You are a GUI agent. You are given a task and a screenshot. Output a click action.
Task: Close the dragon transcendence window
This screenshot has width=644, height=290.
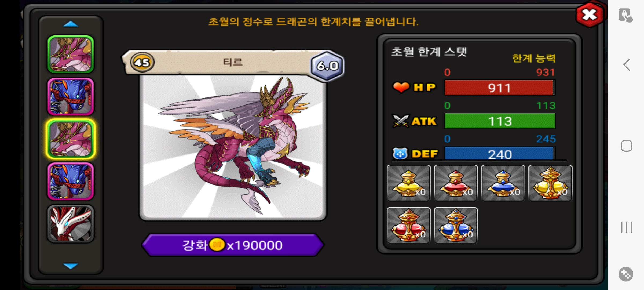[589, 15]
